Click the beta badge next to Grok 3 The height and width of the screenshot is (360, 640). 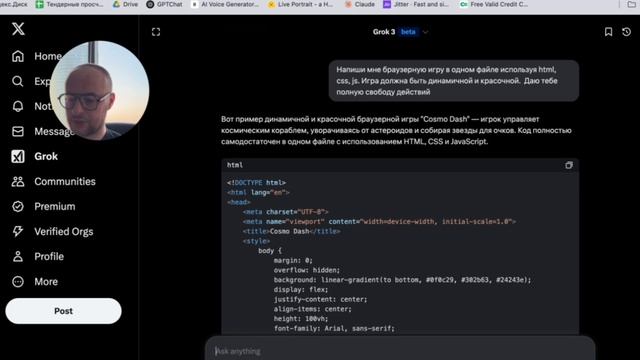point(408,32)
